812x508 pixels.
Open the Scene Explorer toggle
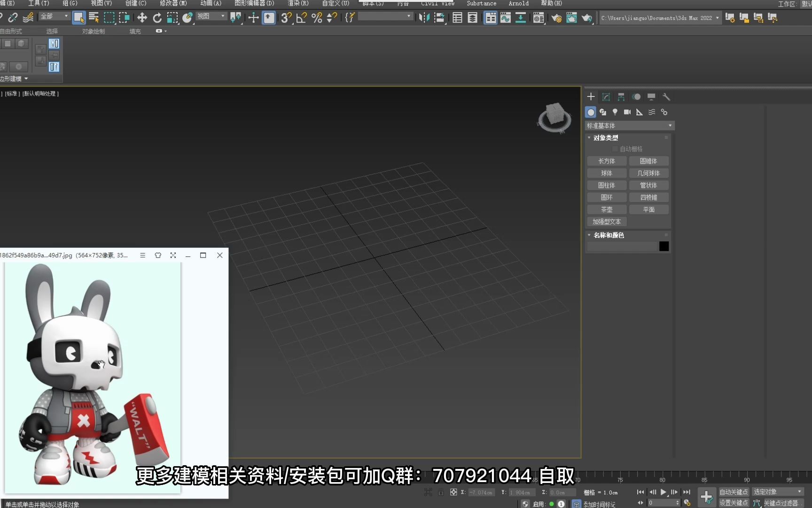tap(457, 18)
